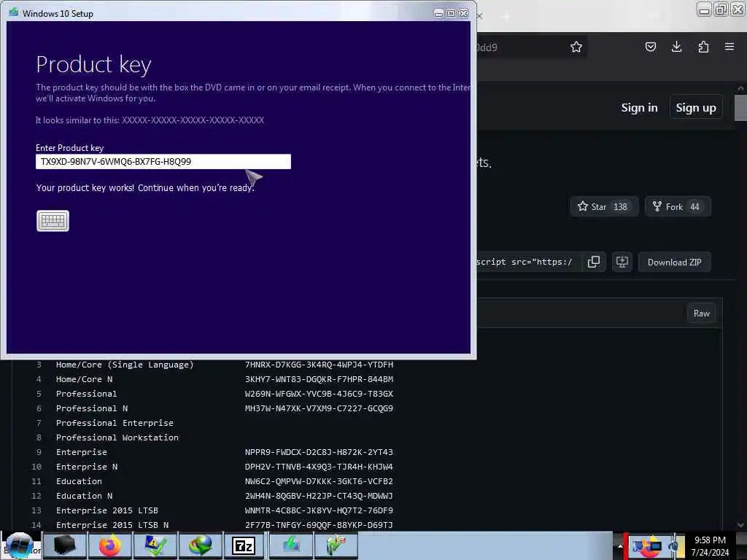Click the fork count 44
Viewport: 747px width, 560px height.
click(x=694, y=206)
